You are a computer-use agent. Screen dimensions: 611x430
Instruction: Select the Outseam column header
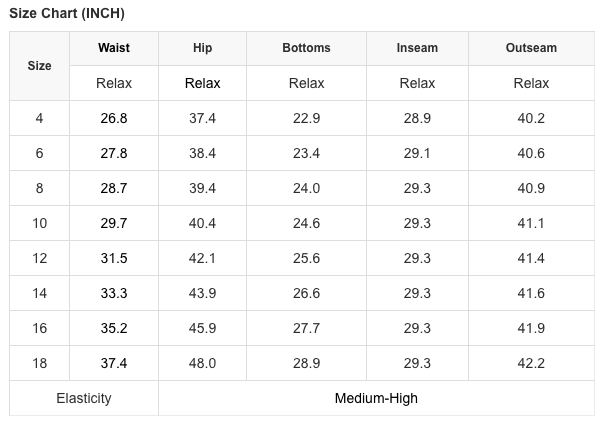click(x=531, y=48)
